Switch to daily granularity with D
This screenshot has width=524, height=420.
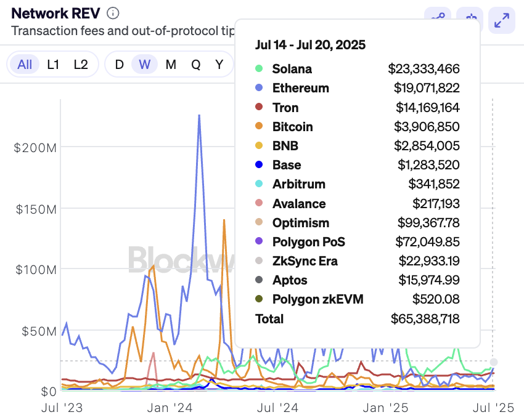(119, 63)
